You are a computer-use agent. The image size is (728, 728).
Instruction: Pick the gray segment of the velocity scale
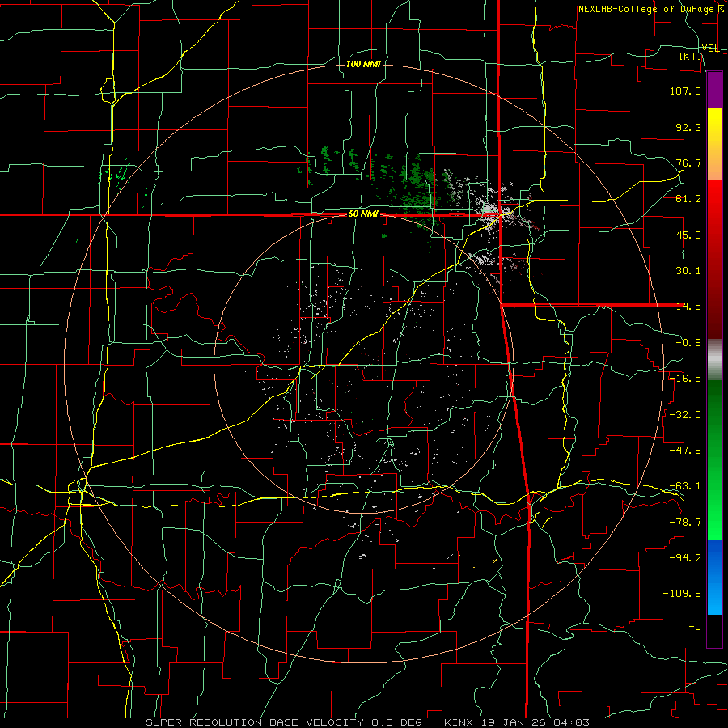[x=714, y=360]
